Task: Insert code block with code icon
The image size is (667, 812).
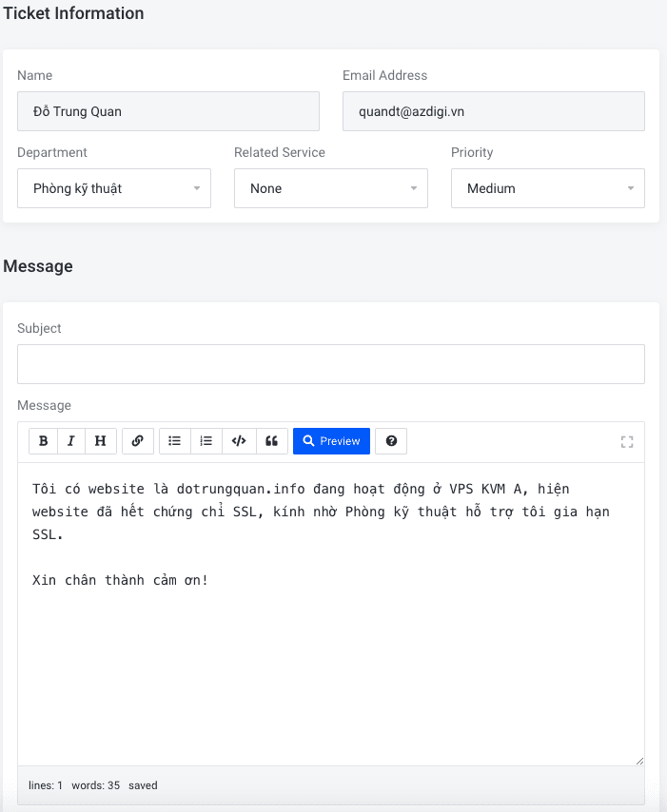Action: tap(239, 441)
